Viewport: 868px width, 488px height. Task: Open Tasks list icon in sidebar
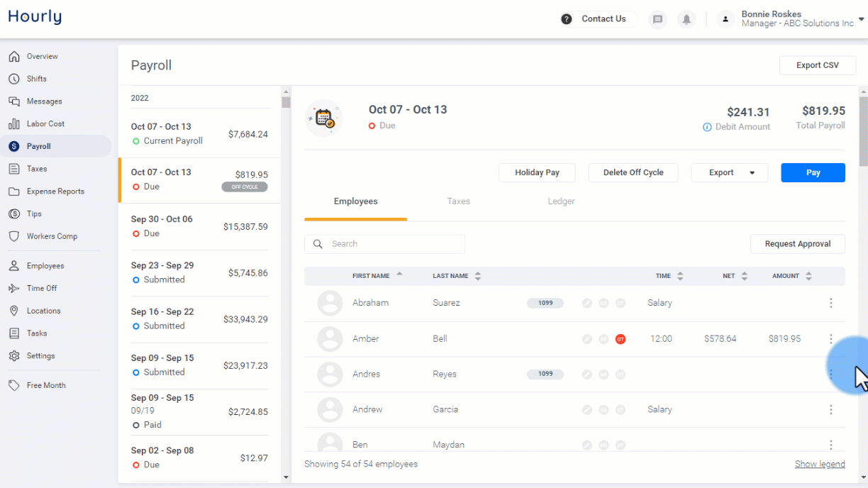point(14,333)
